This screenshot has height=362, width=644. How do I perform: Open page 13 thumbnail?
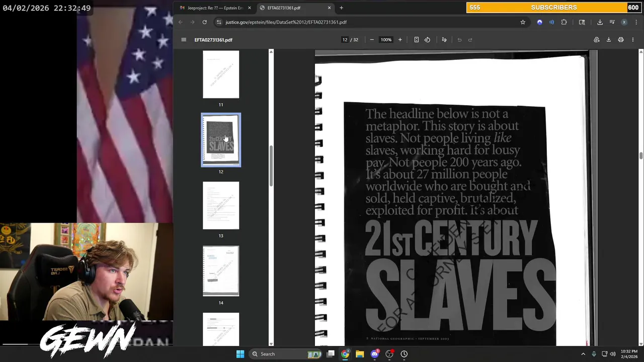pos(221,206)
